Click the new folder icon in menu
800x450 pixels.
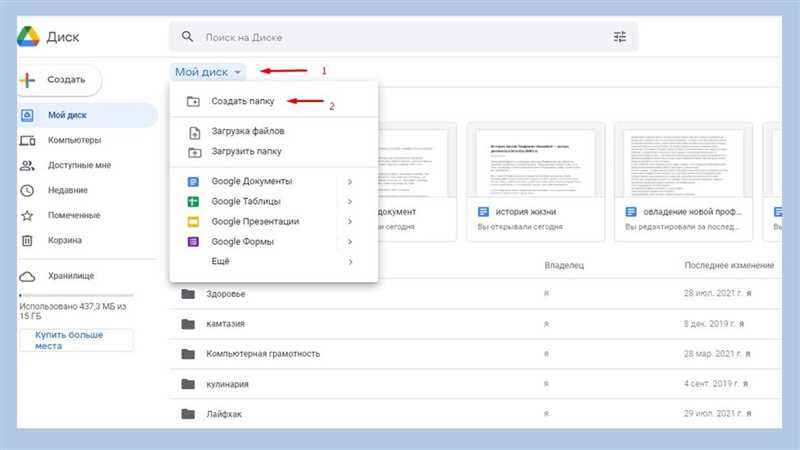click(x=193, y=101)
